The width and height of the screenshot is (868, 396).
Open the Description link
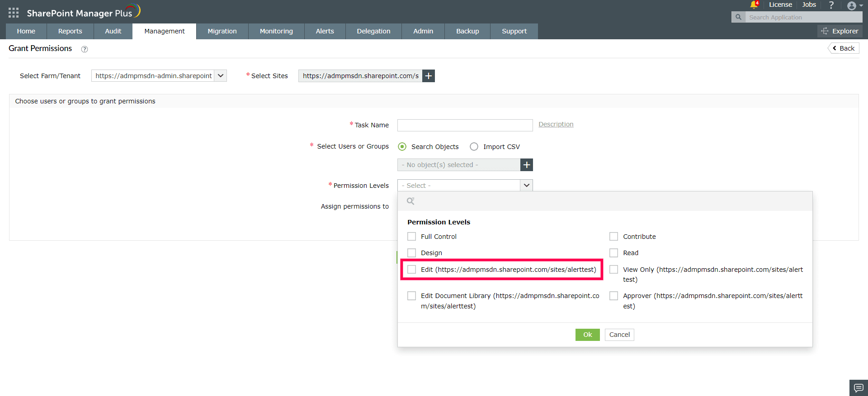point(556,124)
